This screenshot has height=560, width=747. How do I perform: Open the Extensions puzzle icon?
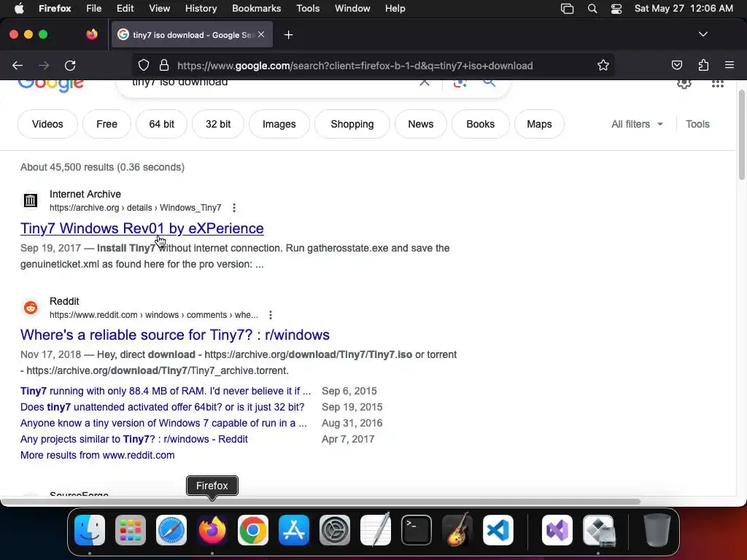(x=703, y=66)
